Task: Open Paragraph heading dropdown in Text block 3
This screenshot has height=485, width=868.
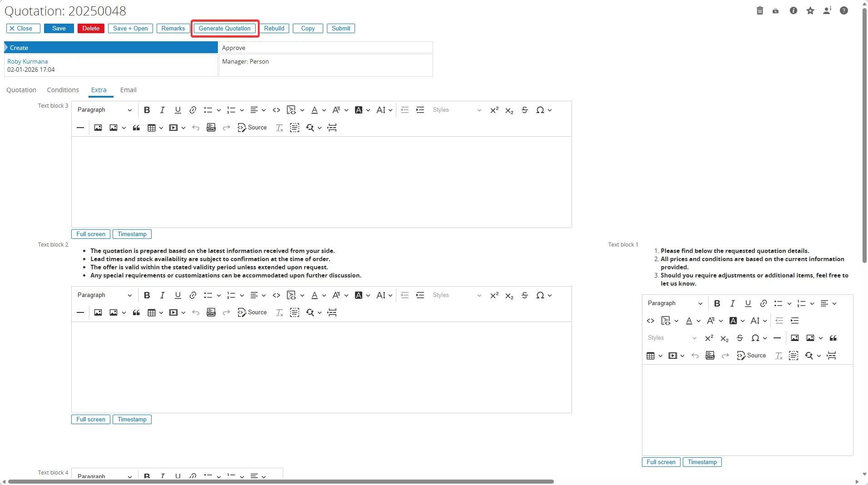Action: pos(104,110)
